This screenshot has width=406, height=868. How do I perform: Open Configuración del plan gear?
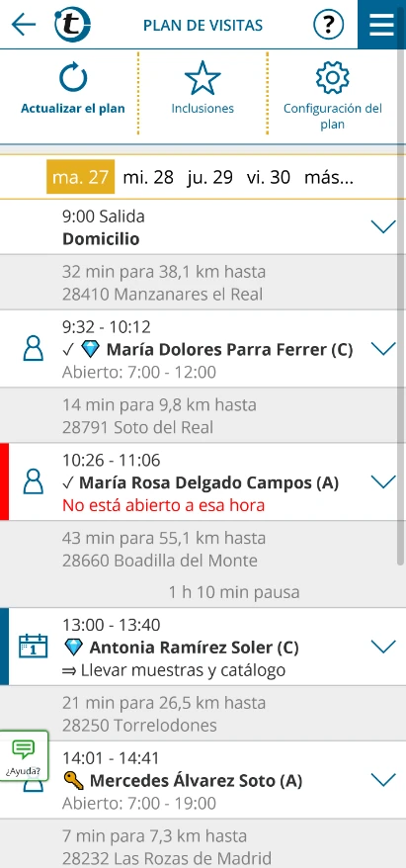pyautogui.click(x=333, y=78)
